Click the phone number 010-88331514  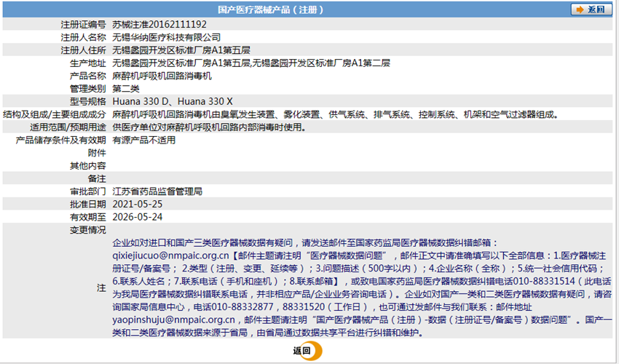543,281
